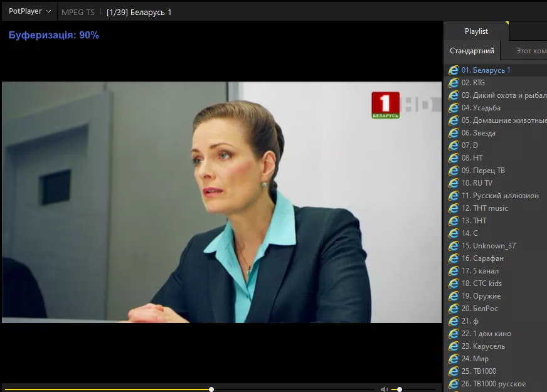Click the icon beside 16. Сарафан
The height and width of the screenshot is (392, 547).
tap(453, 259)
